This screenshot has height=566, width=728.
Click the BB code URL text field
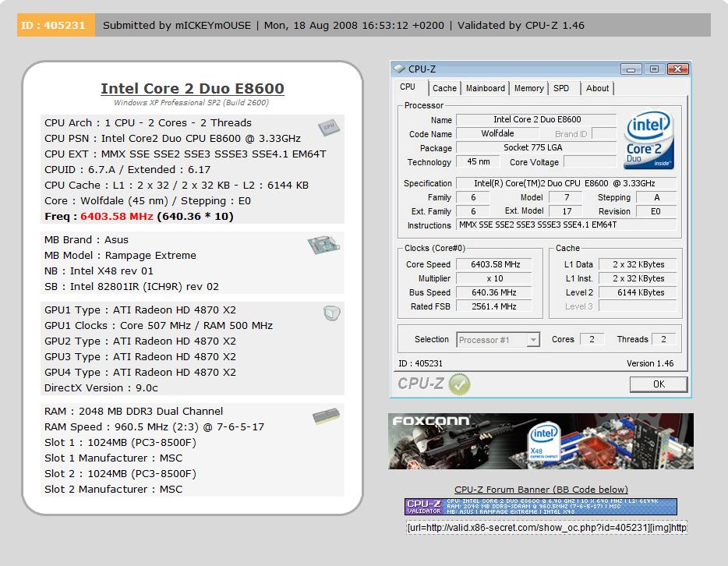tap(546, 528)
